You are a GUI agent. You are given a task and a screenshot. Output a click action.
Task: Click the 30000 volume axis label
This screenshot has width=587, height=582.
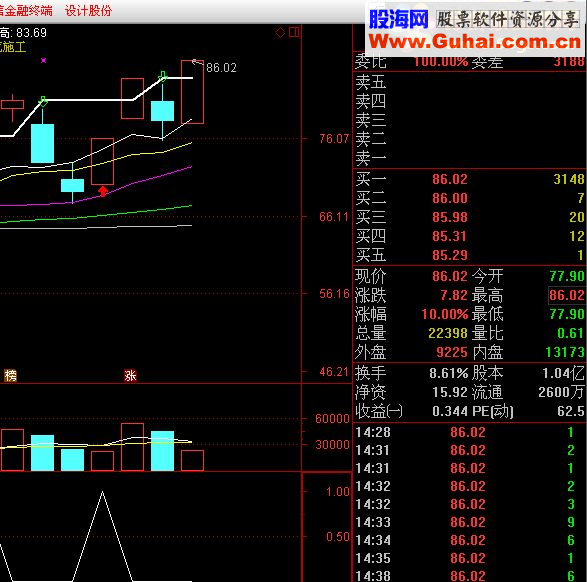[332, 445]
